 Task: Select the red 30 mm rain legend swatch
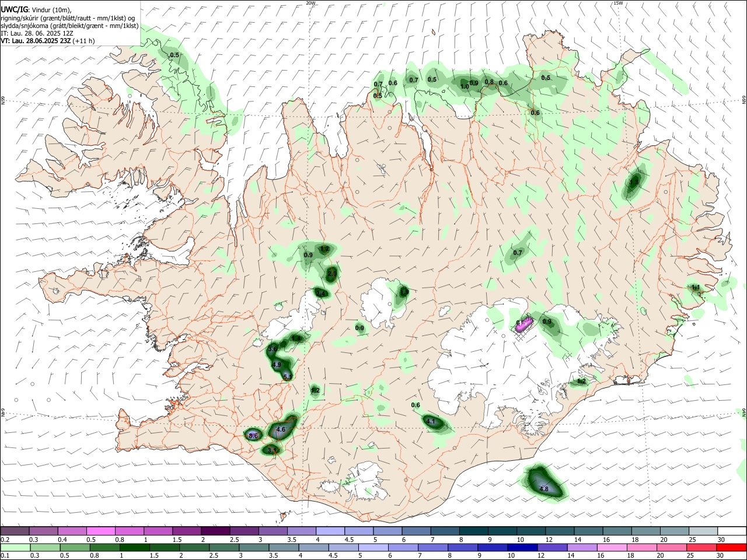click(731, 547)
